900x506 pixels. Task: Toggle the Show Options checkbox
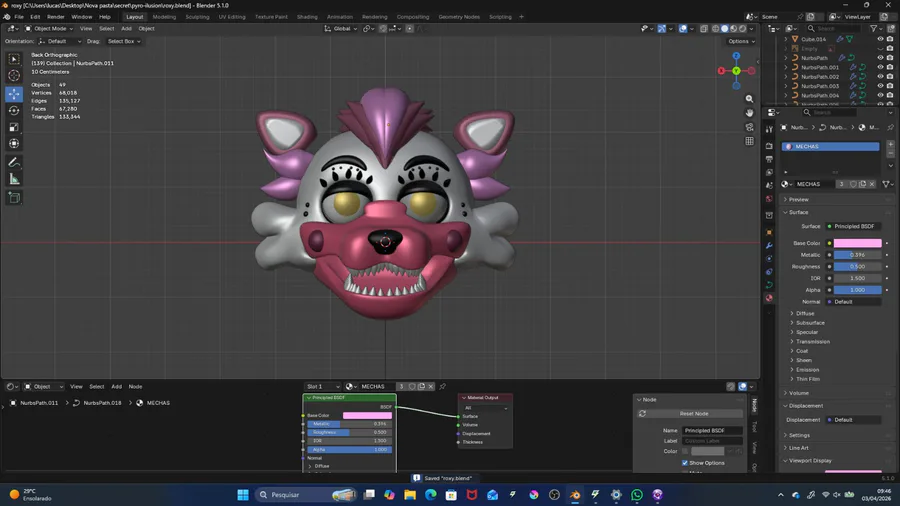(685, 463)
